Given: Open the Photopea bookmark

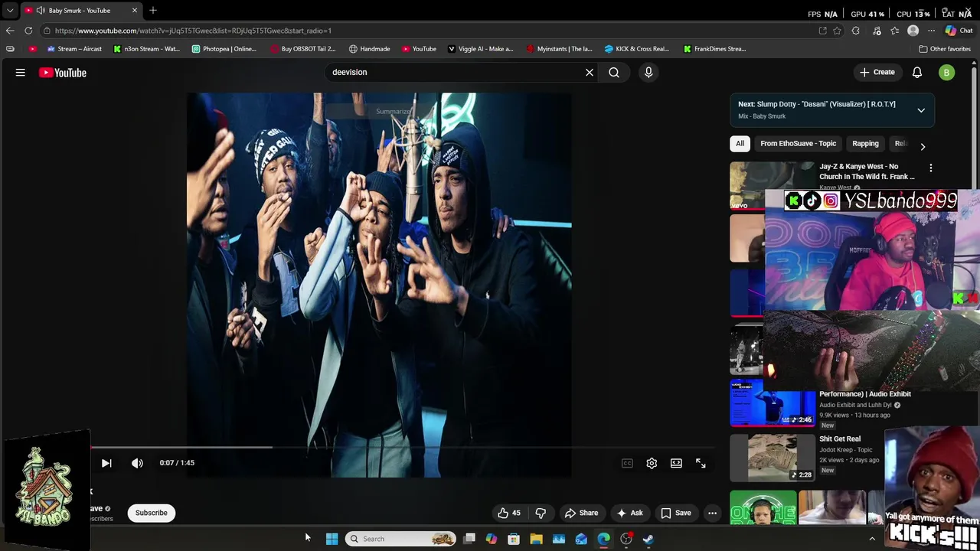Looking at the screenshot, I should coord(224,49).
